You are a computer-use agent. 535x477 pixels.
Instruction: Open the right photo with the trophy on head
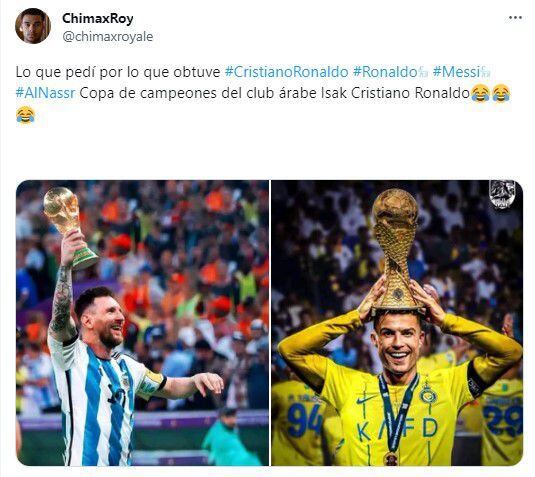tap(397, 323)
